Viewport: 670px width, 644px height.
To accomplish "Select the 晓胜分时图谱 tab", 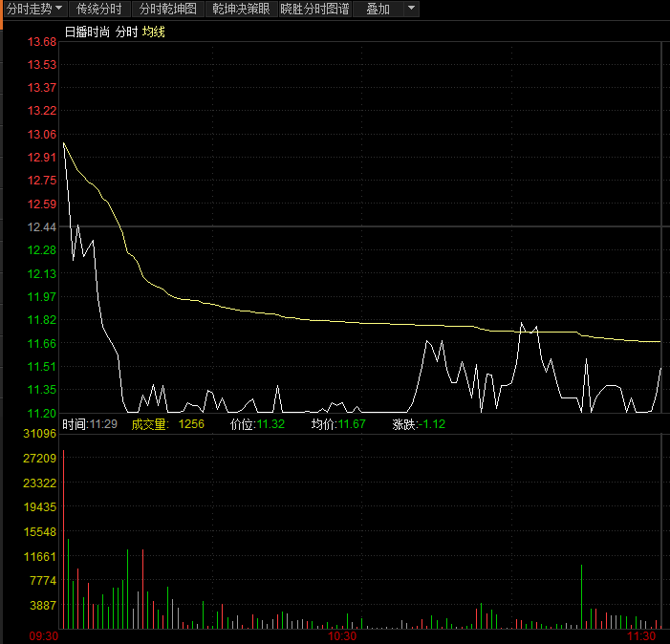I will 314,9.
